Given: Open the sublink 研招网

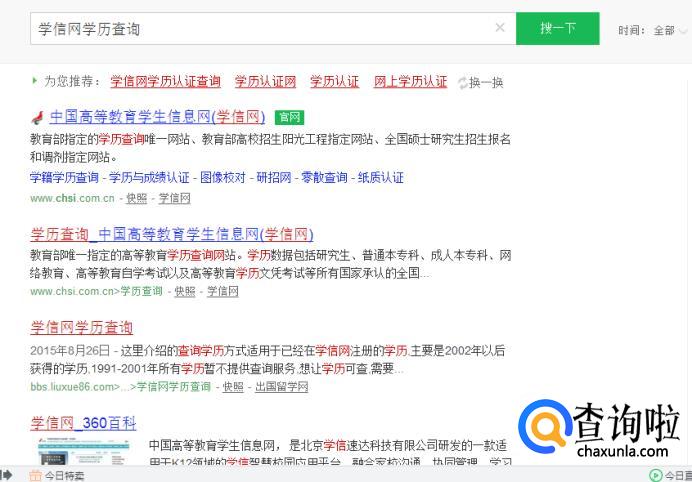Looking at the screenshot, I should click(x=274, y=177).
